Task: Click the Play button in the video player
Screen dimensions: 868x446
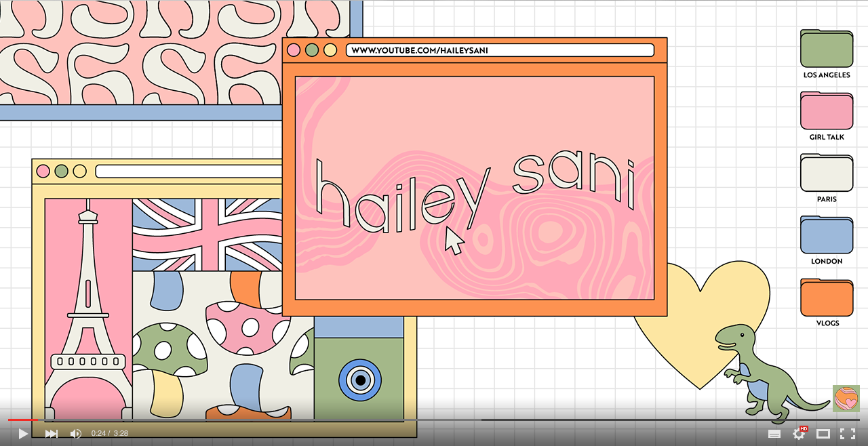Action: pos(23,434)
